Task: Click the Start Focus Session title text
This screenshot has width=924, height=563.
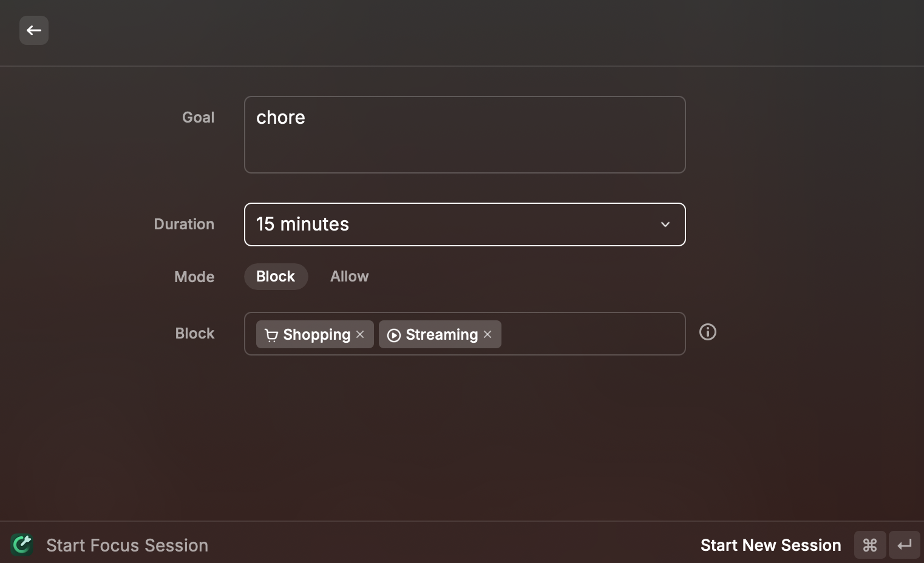Action: [x=127, y=545]
